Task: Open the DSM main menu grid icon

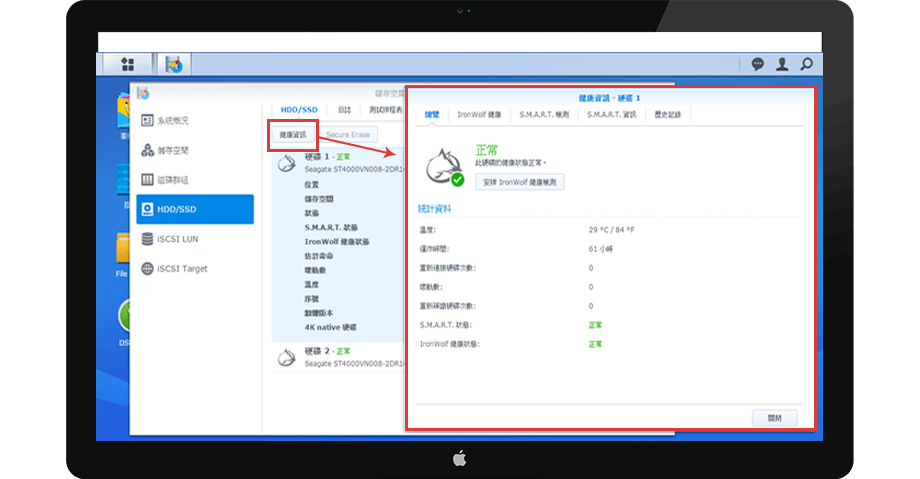Action: (x=127, y=64)
